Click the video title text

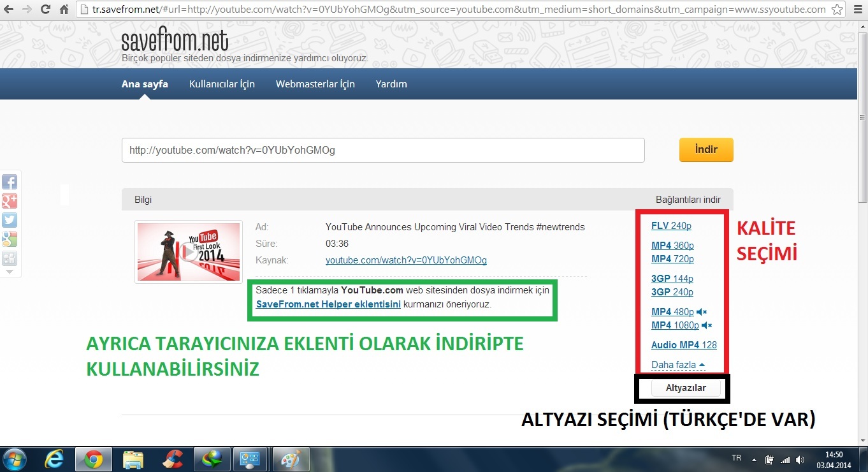[x=455, y=226]
